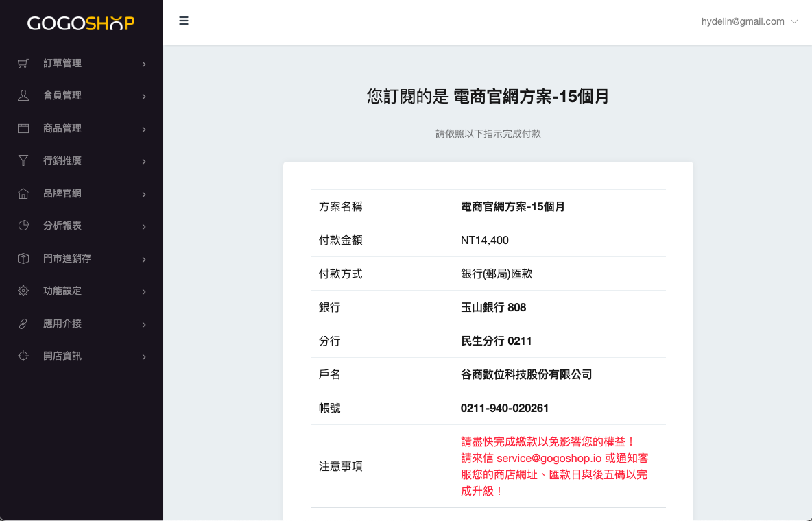Click the 請依照以下指示完成付款 subtitle
Image resolution: width=812 pixels, height=521 pixels.
coord(488,134)
